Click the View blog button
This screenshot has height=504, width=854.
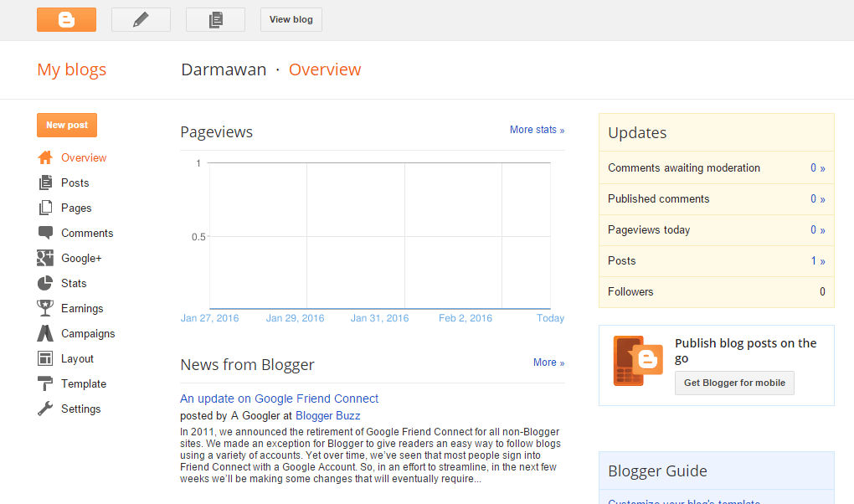point(291,19)
